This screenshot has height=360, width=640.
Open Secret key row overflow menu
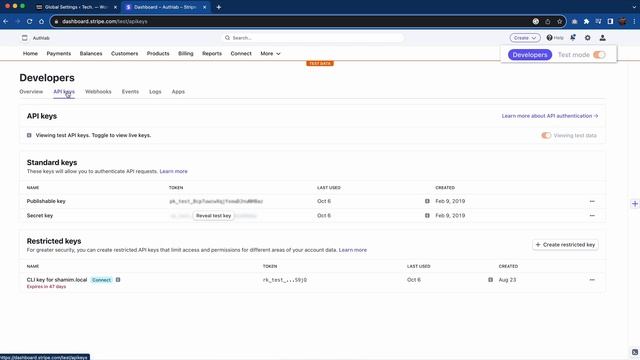coord(592,216)
